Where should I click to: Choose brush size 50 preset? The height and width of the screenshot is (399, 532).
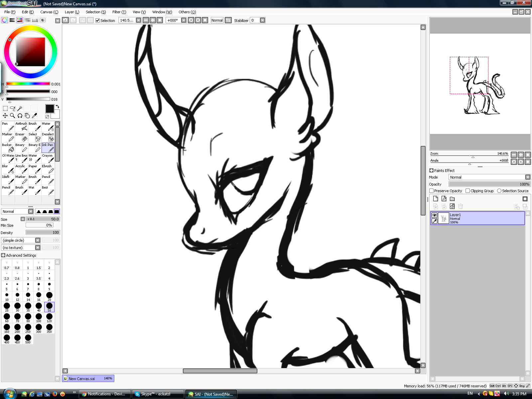click(x=49, y=307)
